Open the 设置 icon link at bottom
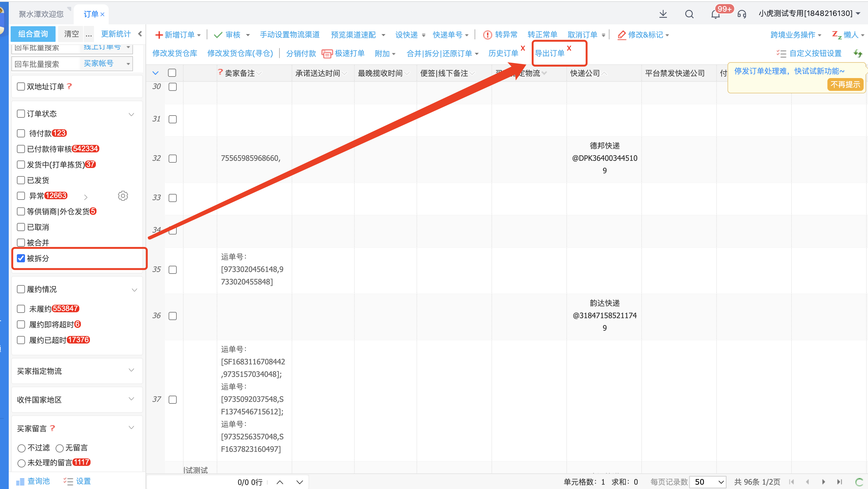Viewport: 868px width, 489px height. 77,481
